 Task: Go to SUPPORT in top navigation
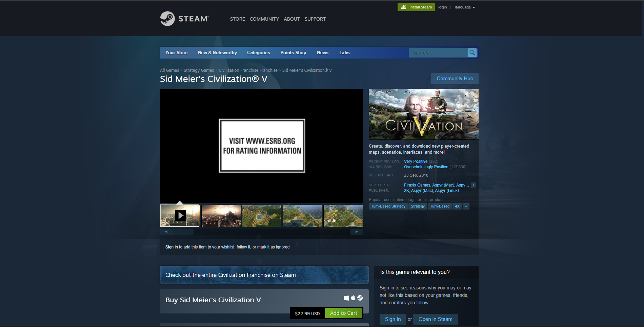(315, 19)
